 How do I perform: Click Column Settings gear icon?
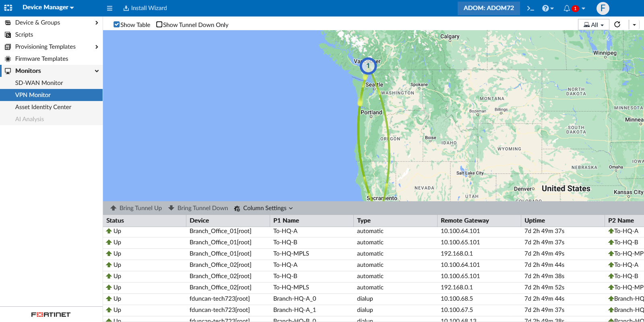[237, 208]
